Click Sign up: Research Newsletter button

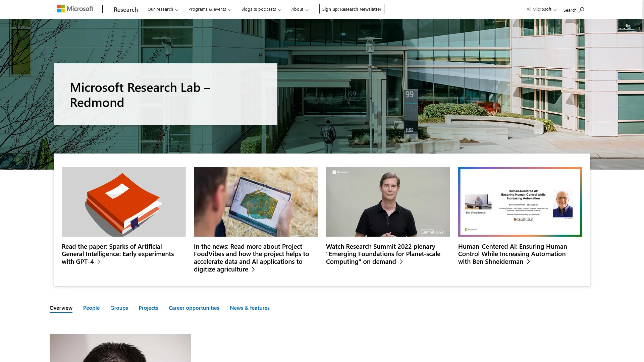coord(352,9)
